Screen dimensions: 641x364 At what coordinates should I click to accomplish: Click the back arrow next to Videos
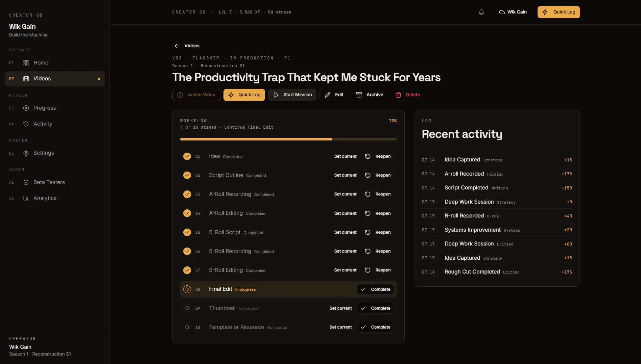tap(177, 46)
